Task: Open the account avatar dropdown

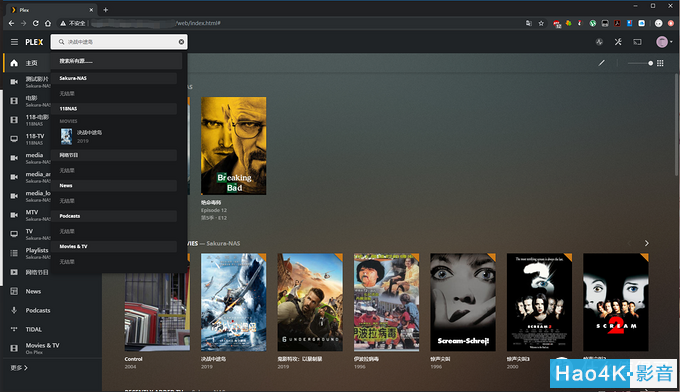Action: [x=664, y=42]
